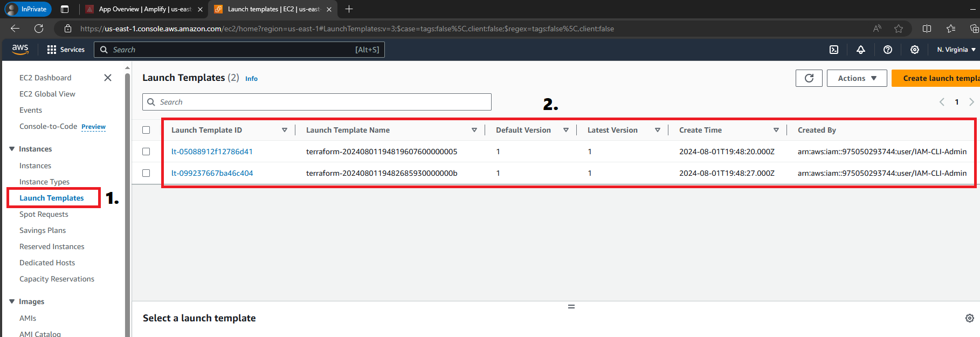This screenshot has height=337, width=980.
Task: Select all launch templates checkbox
Action: pyautogui.click(x=146, y=130)
